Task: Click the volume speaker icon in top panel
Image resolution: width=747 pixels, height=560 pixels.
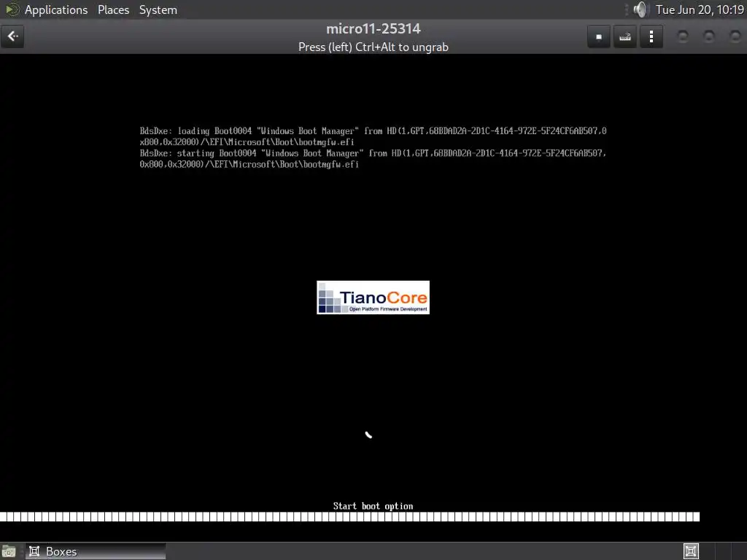Action: pyautogui.click(x=640, y=9)
